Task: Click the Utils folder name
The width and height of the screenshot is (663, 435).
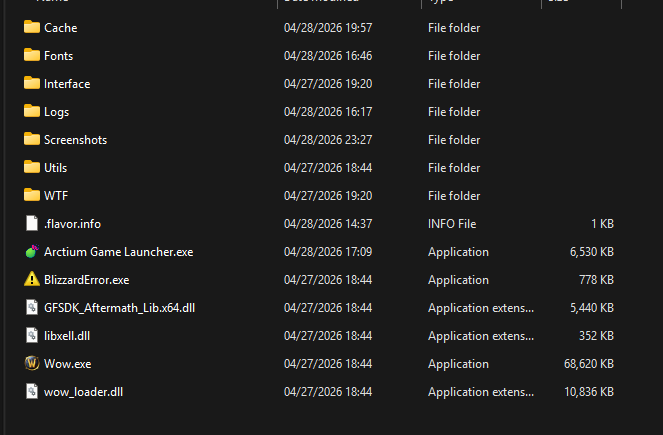Action: tap(56, 168)
